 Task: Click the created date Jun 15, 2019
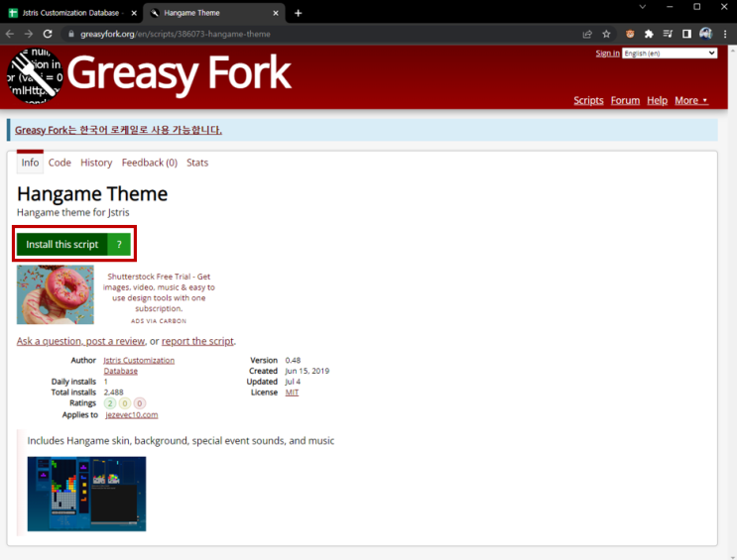click(x=307, y=371)
